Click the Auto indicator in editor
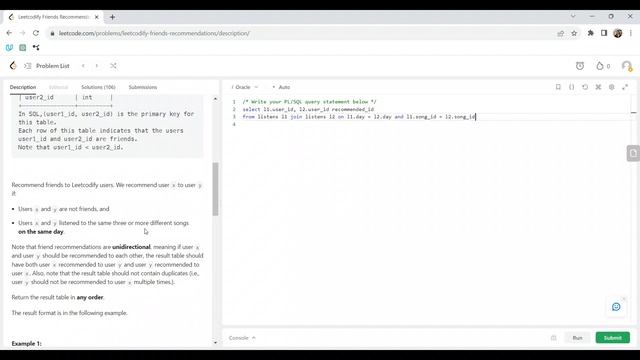640x360 pixels. point(282,87)
